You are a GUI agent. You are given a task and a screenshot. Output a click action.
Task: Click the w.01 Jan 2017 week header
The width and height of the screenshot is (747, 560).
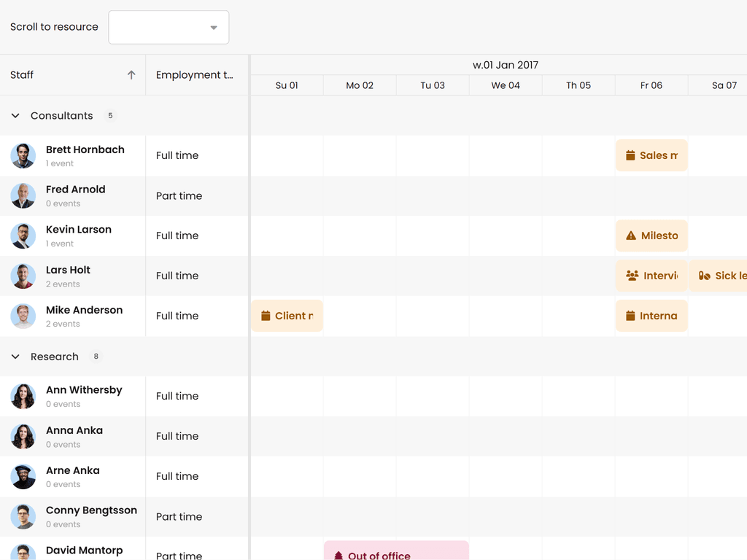click(x=505, y=65)
